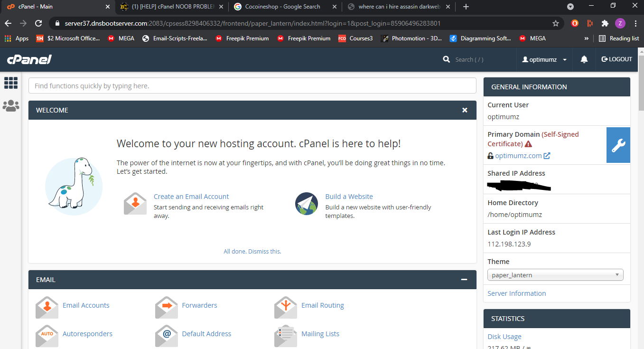Open the Build a Website link
The height and width of the screenshot is (349, 644).
pos(349,197)
